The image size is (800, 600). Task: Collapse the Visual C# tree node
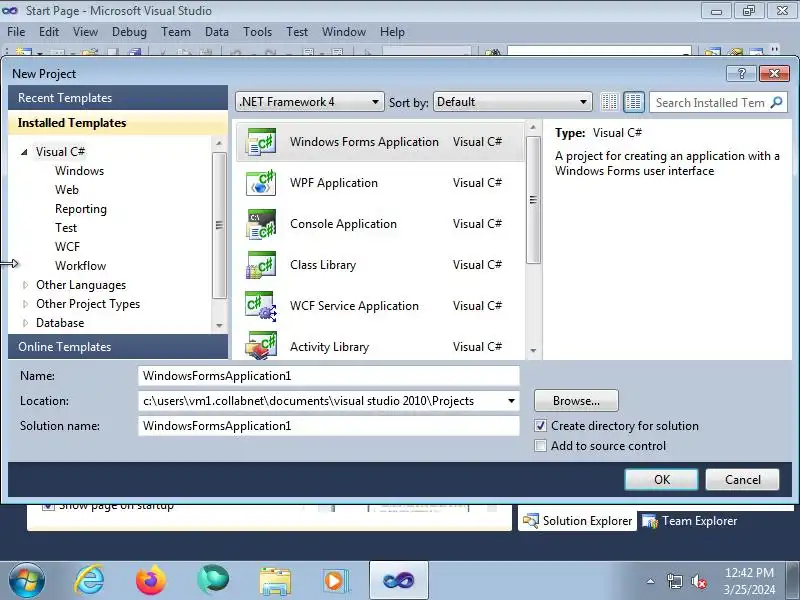click(x=24, y=152)
